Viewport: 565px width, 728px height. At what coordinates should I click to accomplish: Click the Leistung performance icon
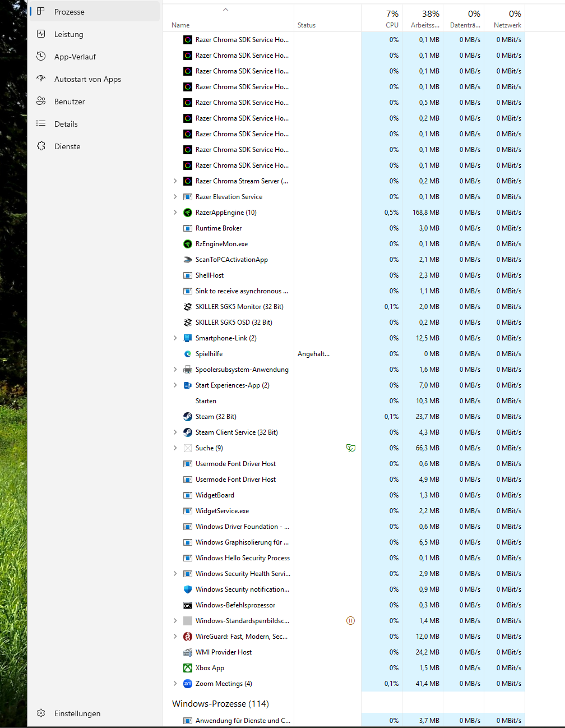(x=41, y=34)
